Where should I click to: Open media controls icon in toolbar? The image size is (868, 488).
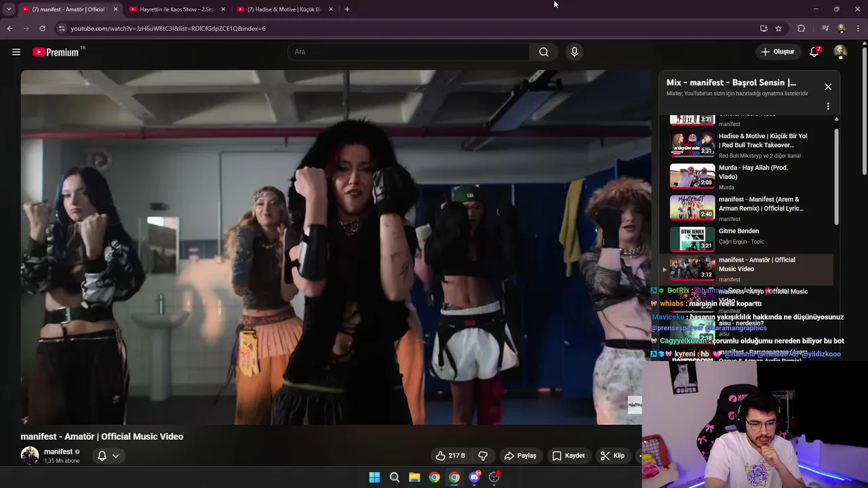coord(825,28)
